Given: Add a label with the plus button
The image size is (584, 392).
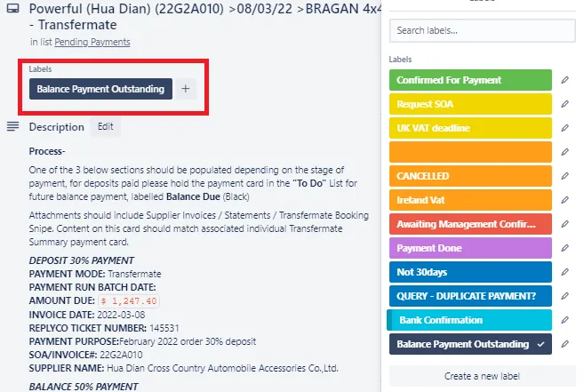Looking at the screenshot, I should pyautogui.click(x=186, y=89).
